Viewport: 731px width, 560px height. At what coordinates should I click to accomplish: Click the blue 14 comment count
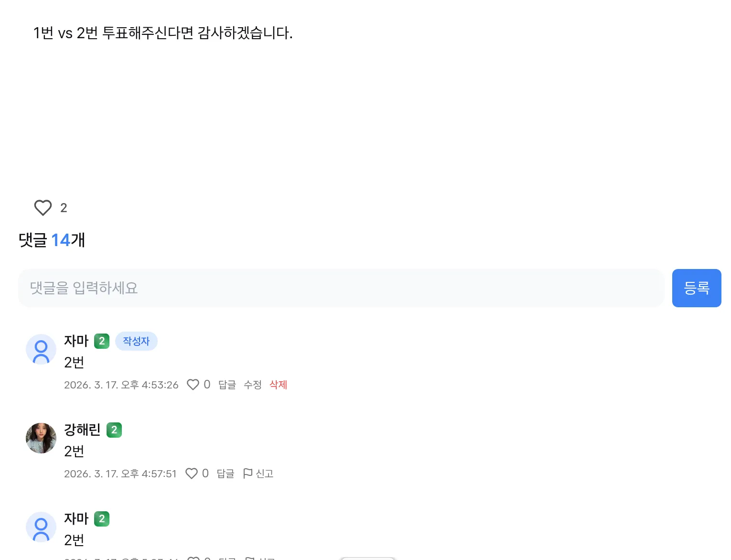click(61, 240)
